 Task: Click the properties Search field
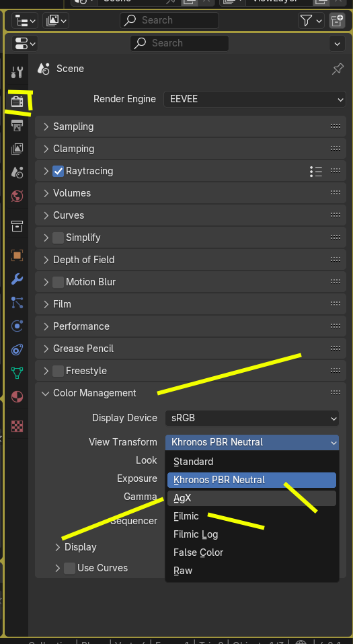click(x=180, y=43)
